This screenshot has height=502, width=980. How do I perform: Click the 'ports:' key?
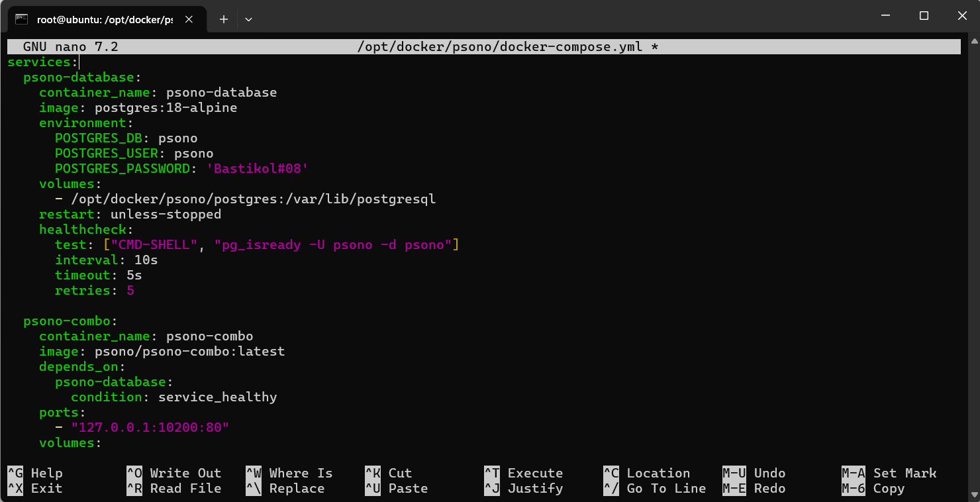coord(62,413)
